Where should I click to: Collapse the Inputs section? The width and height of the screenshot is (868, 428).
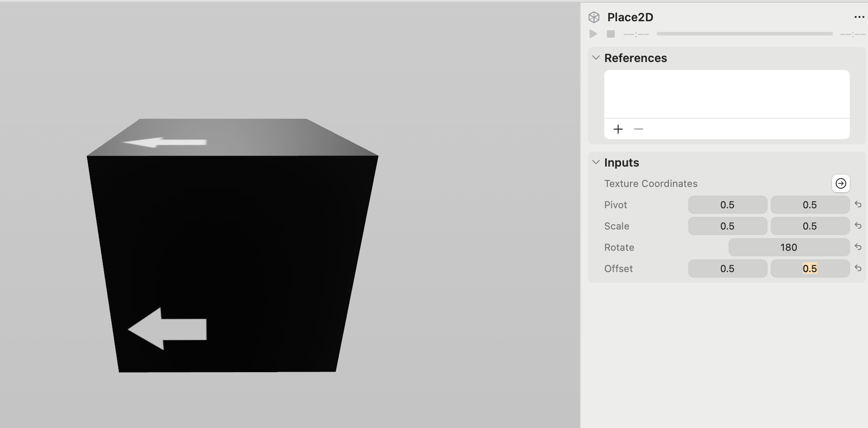point(595,162)
